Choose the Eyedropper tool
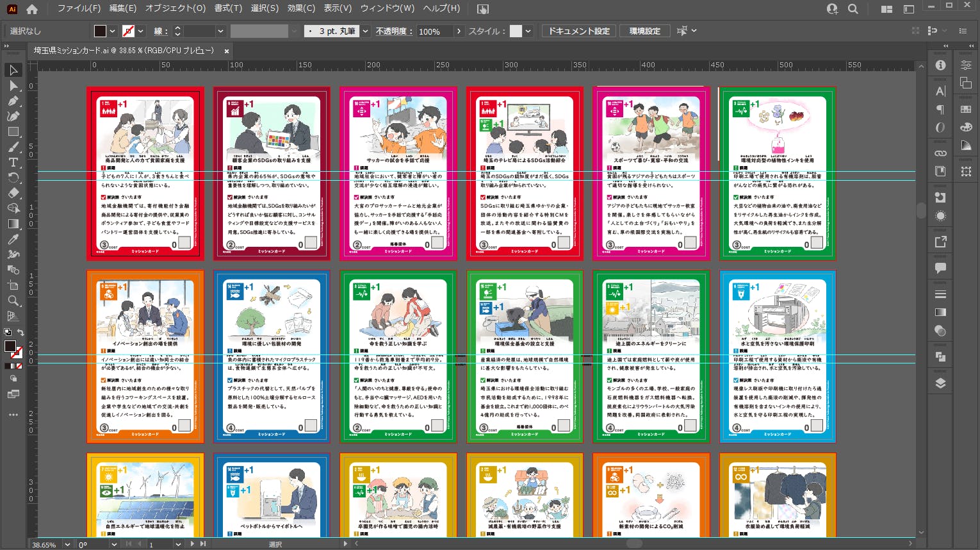980x550 pixels. (13, 239)
